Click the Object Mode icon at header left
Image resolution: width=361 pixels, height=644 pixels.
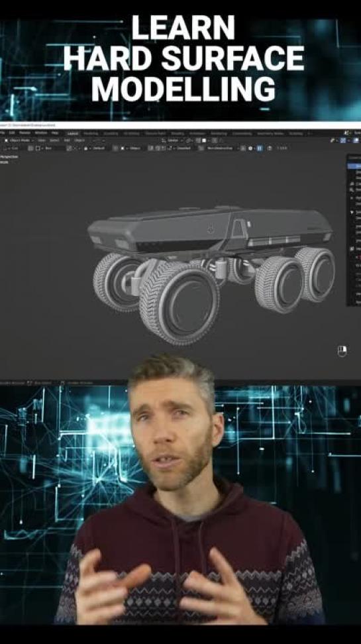(7, 140)
